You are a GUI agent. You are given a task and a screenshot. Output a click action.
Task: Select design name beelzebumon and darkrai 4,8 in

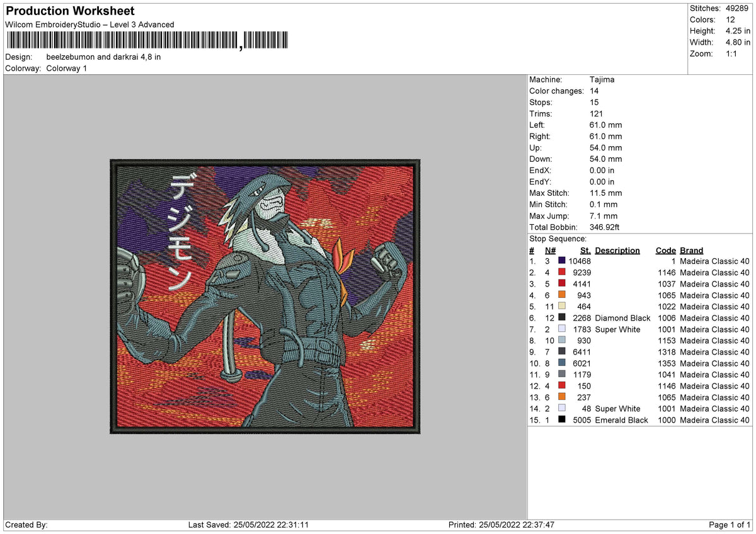[104, 57]
